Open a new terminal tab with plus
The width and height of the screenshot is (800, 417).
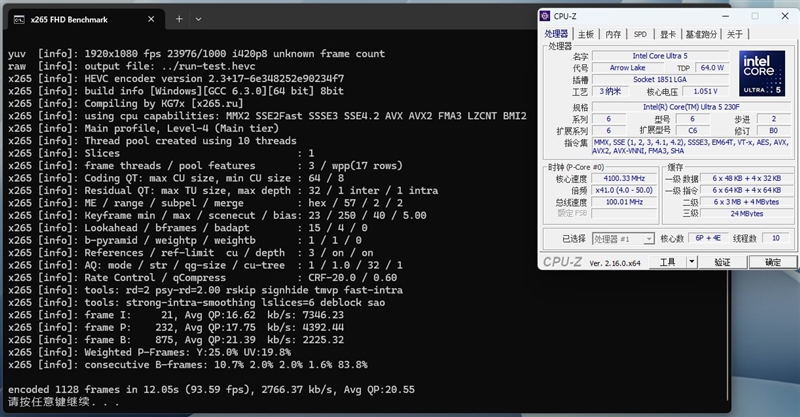pyautogui.click(x=179, y=19)
